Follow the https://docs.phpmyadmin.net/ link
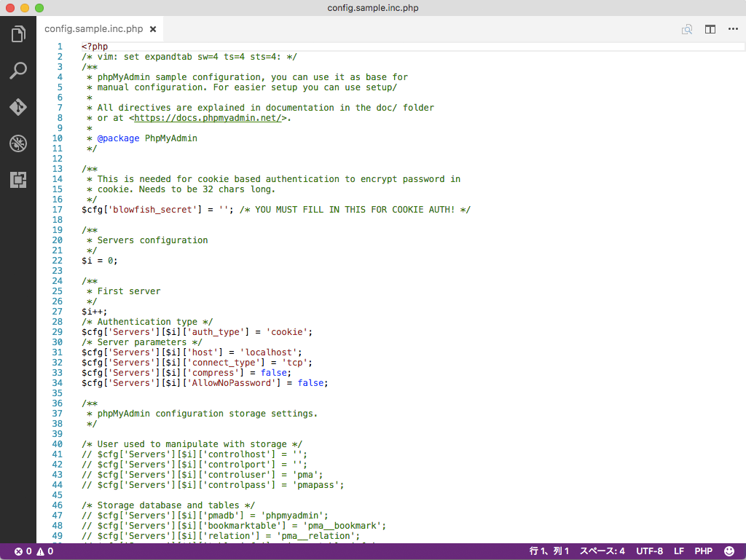The height and width of the screenshot is (560, 746). (x=208, y=118)
